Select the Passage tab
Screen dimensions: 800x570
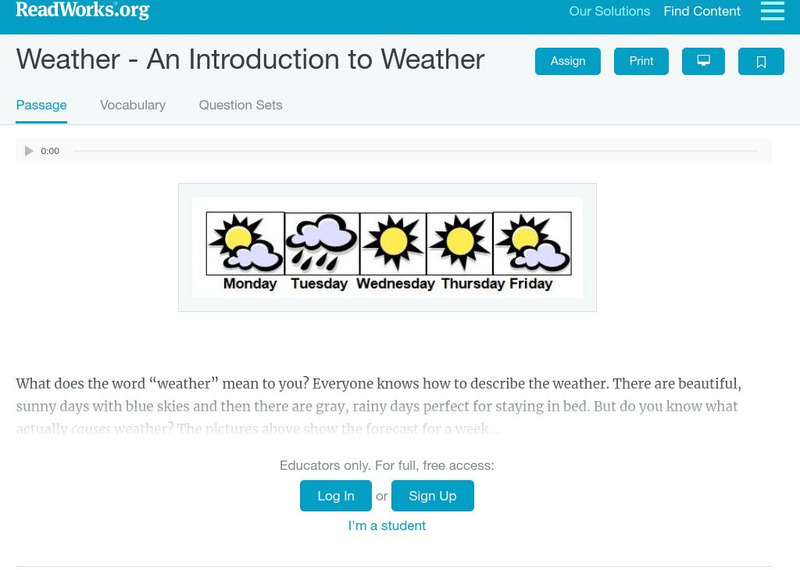[x=41, y=105]
